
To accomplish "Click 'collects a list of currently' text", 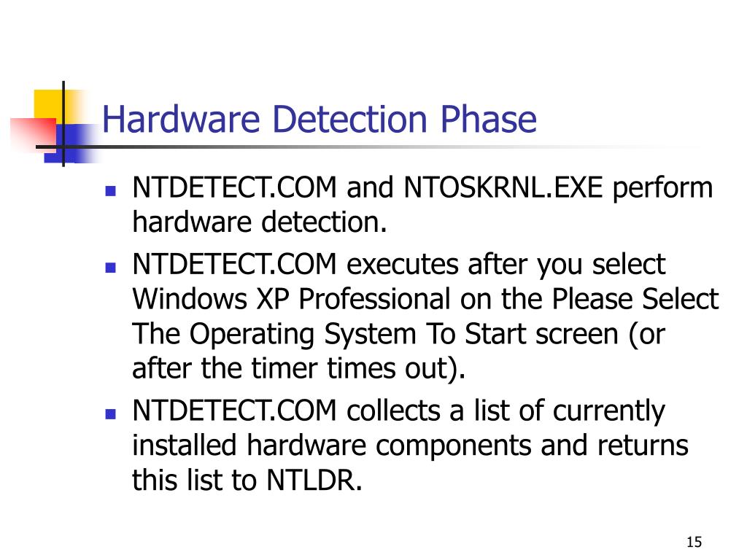I will click(x=506, y=411).
